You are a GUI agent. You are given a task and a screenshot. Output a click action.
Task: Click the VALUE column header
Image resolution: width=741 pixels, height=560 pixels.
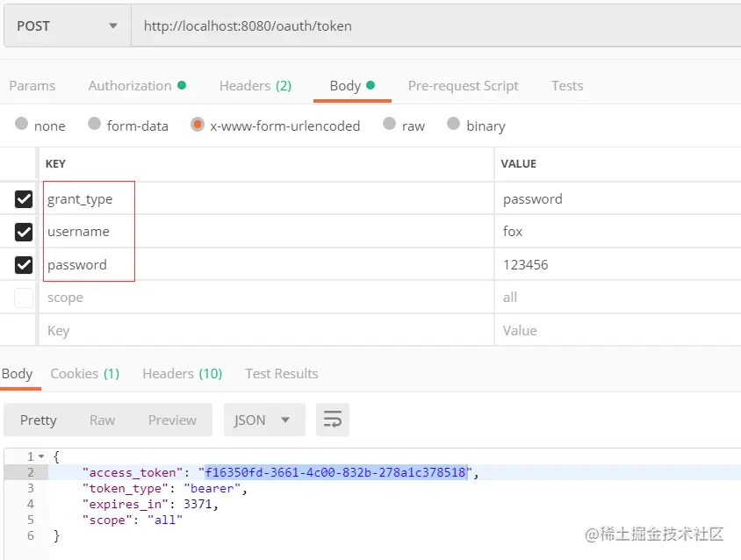[x=518, y=164]
